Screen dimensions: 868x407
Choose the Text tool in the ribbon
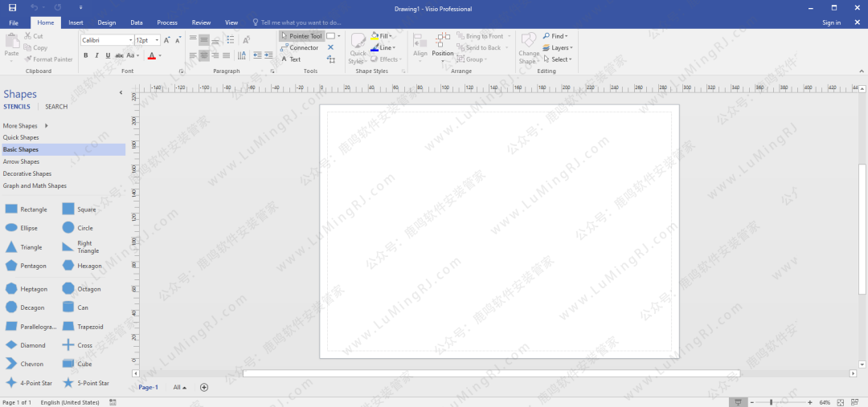tap(291, 59)
